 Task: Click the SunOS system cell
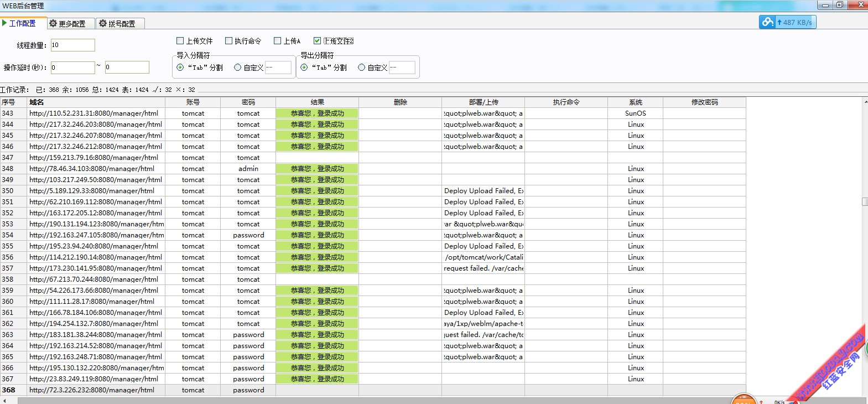(635, 113)
